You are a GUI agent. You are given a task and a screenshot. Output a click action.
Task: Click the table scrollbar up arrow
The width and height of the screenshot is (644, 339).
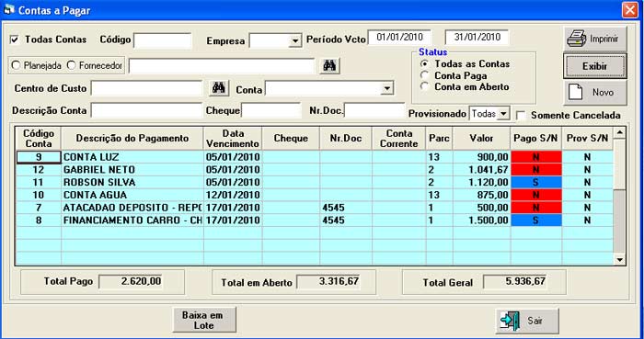[619, 132]
